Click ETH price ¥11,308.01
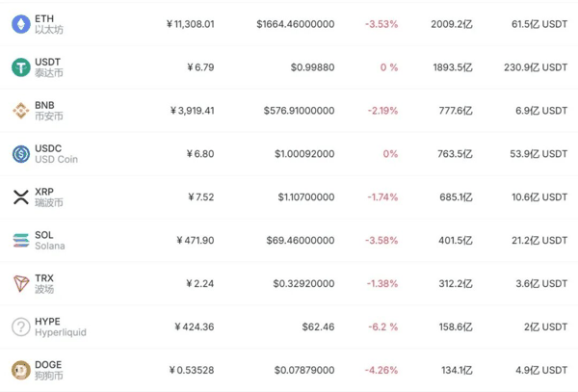The image size is (578, 392). tap(190, 24)
